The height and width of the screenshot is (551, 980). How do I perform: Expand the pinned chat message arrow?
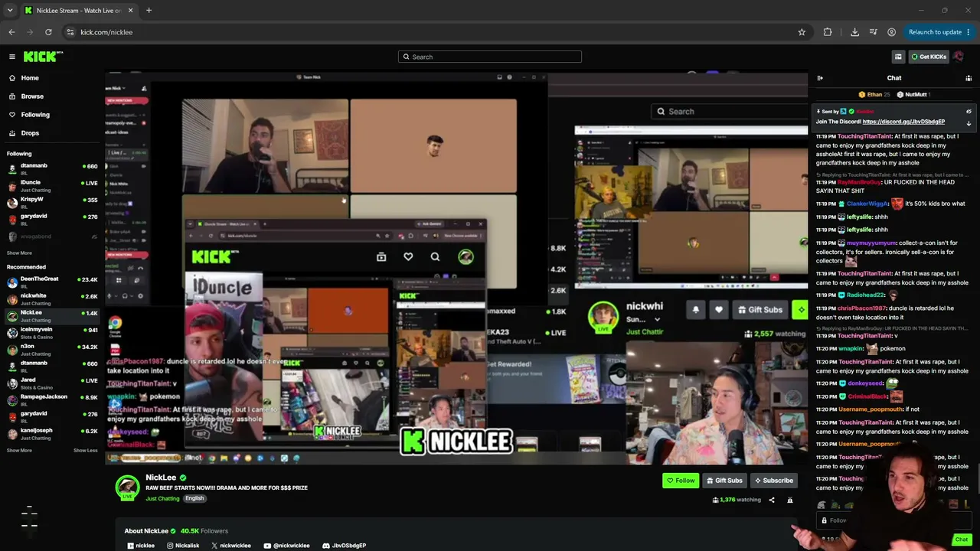tap(969, 123)
